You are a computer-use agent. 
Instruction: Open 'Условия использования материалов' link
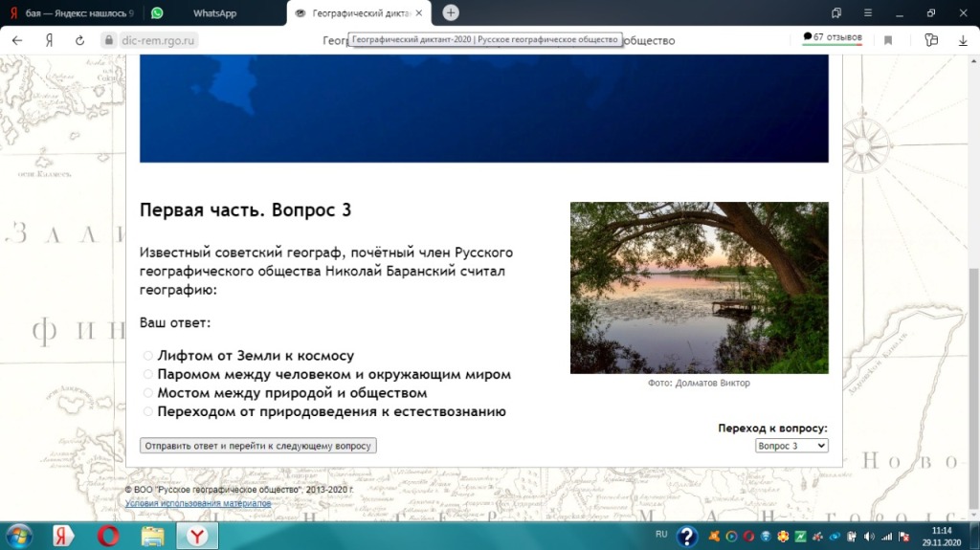pyautogui.click(x=197, y=503)
